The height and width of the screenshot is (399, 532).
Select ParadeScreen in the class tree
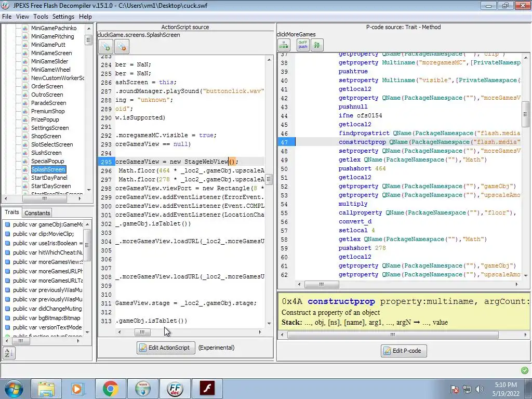(48, 103)
